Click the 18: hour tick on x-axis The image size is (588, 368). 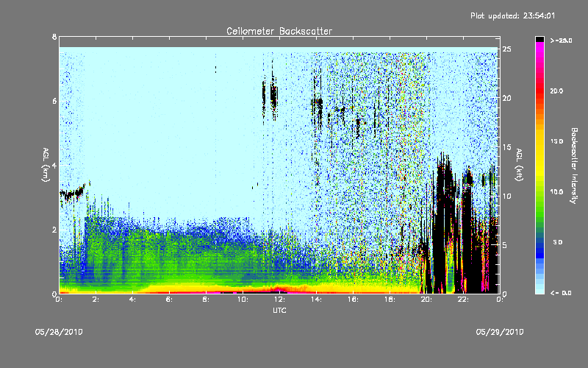(x=390, y=300)
